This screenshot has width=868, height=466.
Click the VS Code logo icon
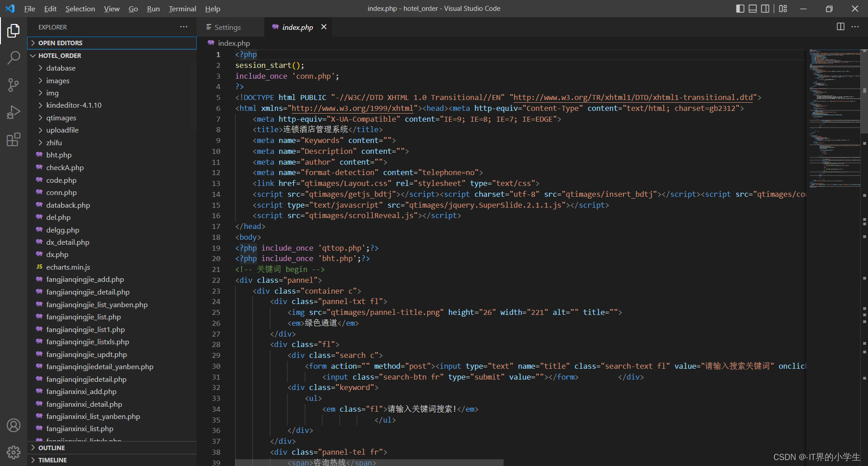pos(10,9)
